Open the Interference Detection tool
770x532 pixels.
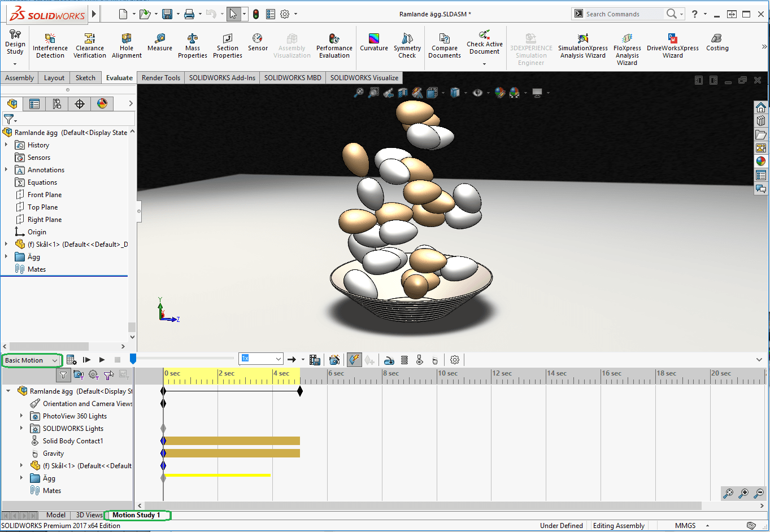coord(50,45)
